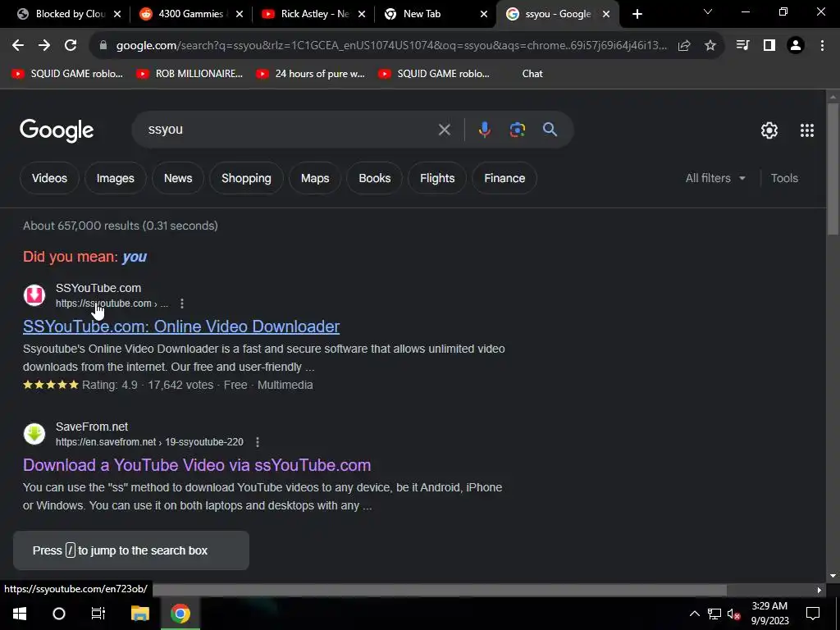This screenshot has height=630, width=840.
Task: Bookmark this page with star icon
Action: 710,46
